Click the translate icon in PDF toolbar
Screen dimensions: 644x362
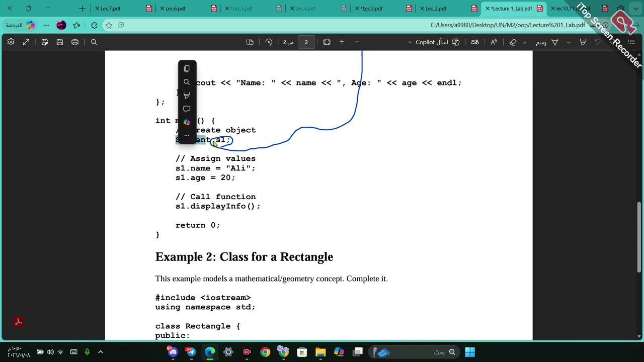[x=474, y=42]
